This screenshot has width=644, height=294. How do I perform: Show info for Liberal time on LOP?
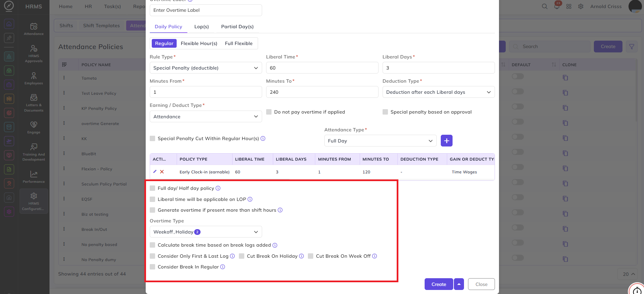pyautogui.click(x=250, y=199)
